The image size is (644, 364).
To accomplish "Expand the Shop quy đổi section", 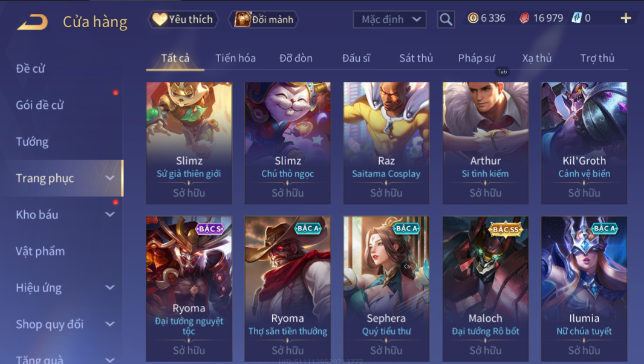I will (x=65, y=324).
